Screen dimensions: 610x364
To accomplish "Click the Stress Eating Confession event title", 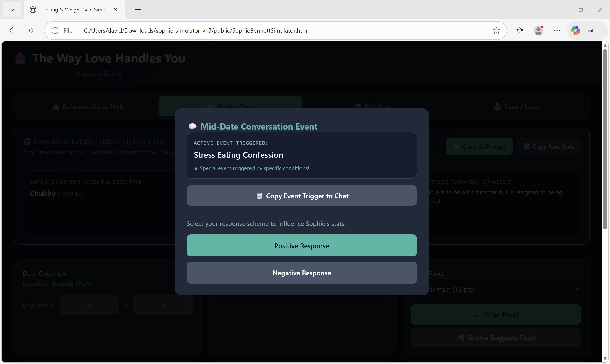I will pos(238,155).
